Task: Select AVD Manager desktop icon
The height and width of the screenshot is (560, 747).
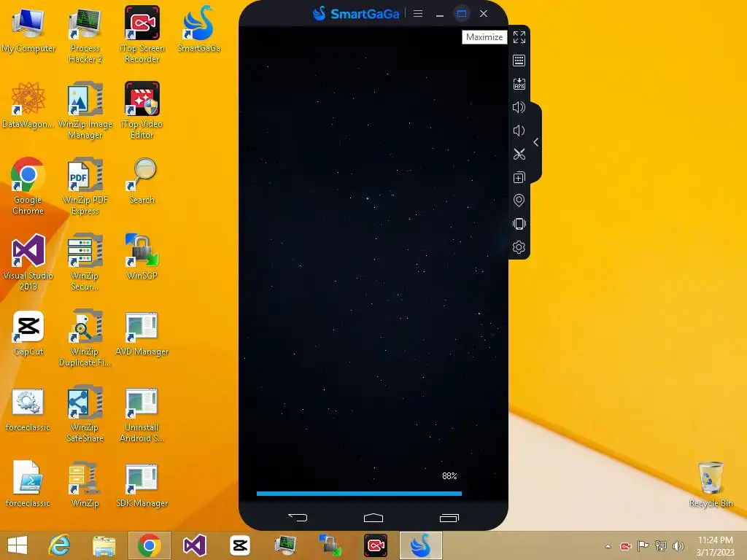Action: (x=142, y=332)
